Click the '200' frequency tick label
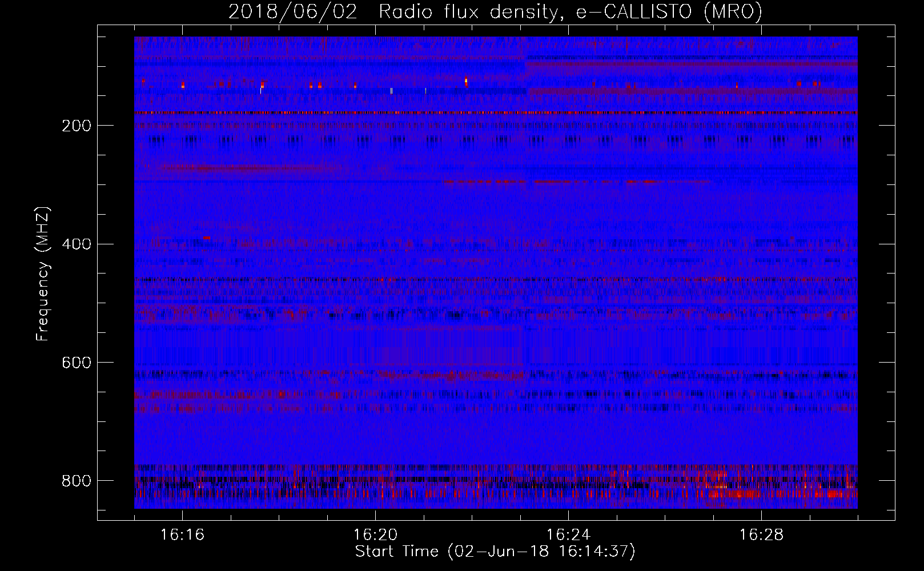This screenshot has width=924, height=571. point(77,126)
